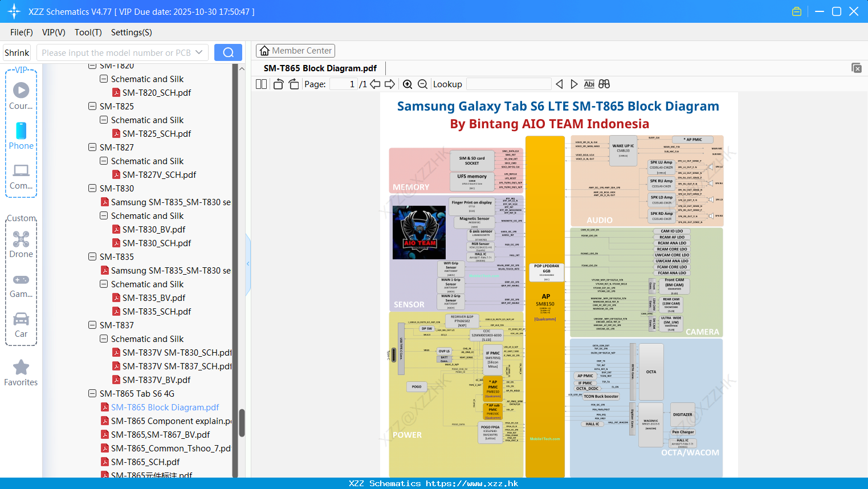Click the AIO TEAM logo image in diagram
868x489 pixels.
point(419,233)
